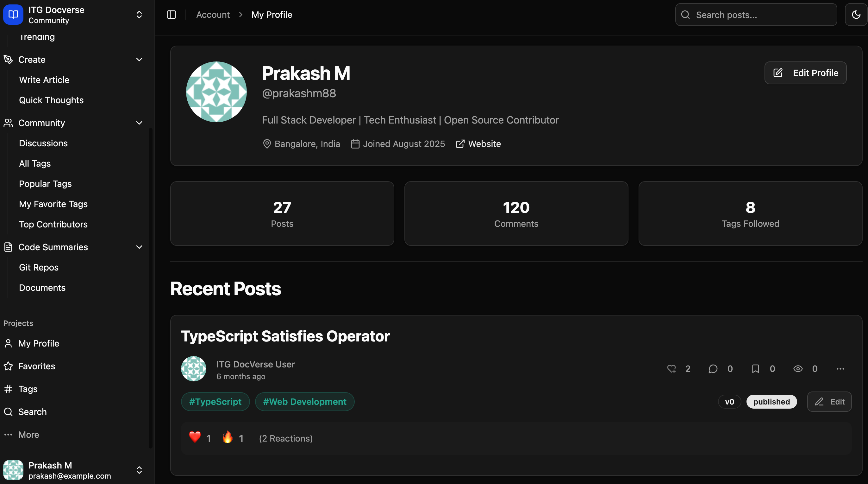Bookmark the TypeScript Satisfies Operator post
The height and width of the screenshot is (484, 868).
tap(755, 369)
